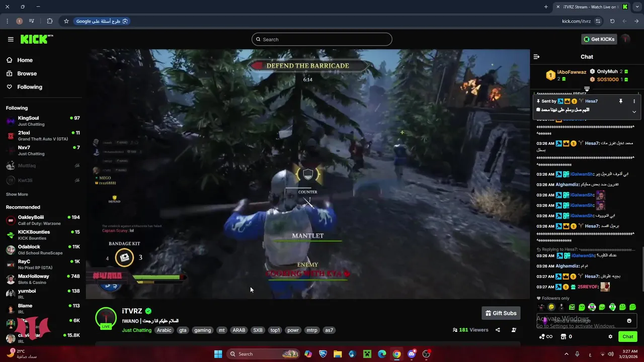Open the Get KICKs button
The height and width of the screenshot is (362, 644).
[x=599, y=39]
